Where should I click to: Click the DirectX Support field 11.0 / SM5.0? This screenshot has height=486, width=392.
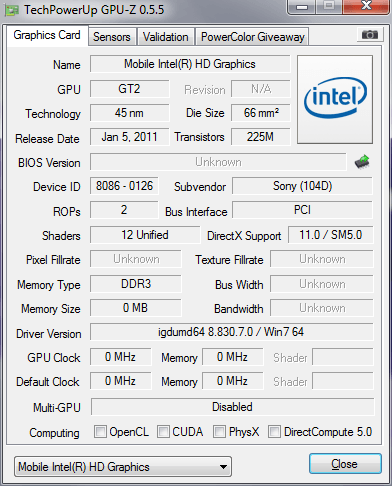tap(330, 235)
